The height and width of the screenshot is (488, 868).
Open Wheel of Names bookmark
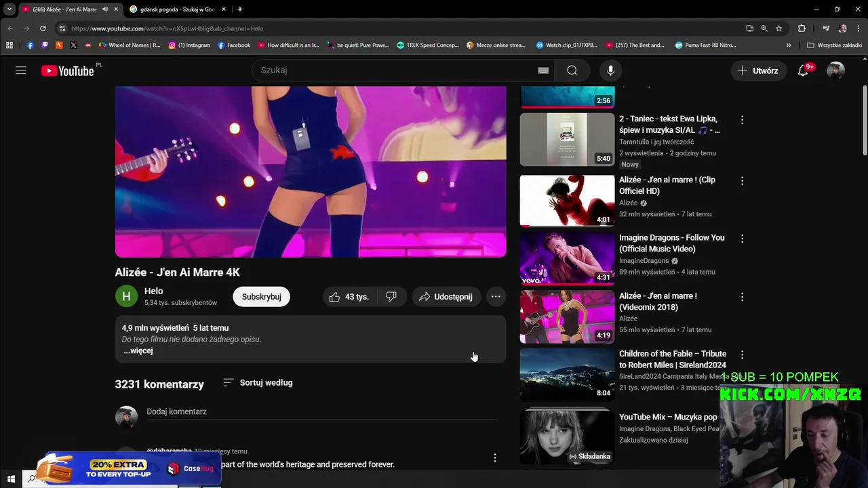point(130,45)
